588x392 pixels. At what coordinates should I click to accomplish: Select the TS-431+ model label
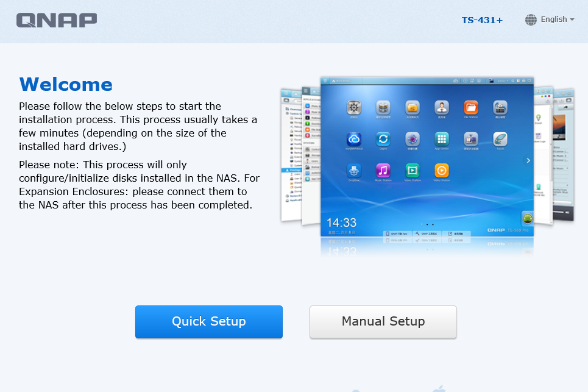click(482, 20)
